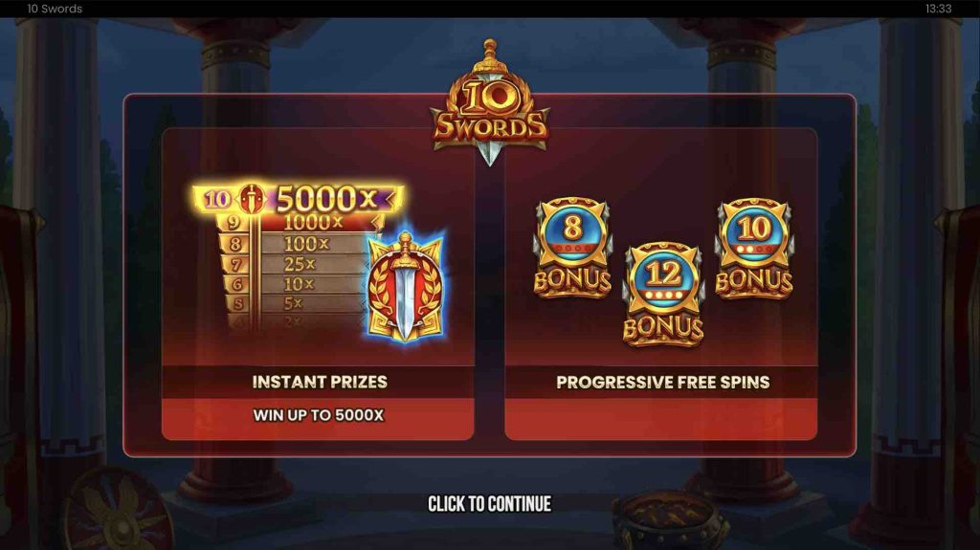
Task: Select the 8 Bonus scatter badge
Action: (x=572, y=248)
